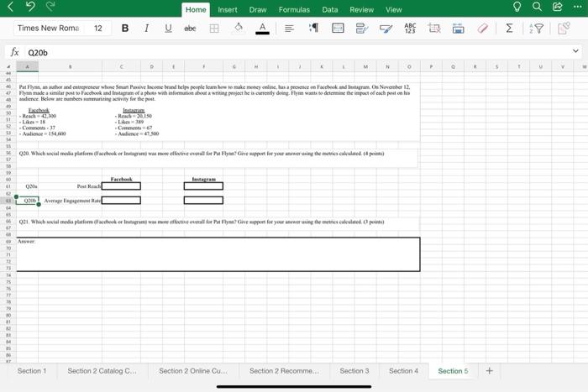Viewport: 588px width, 392px height.
Task: Click the grayed-out paste icon
Action: [x=564, y=28]
